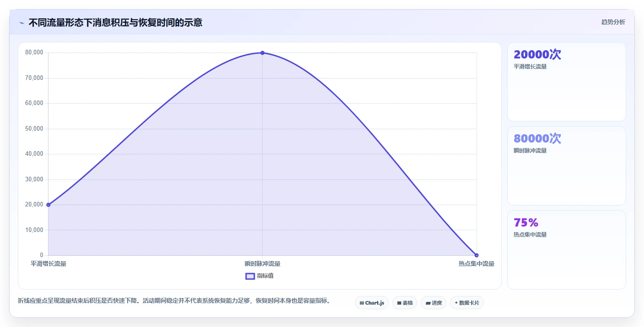This screenshot has width=644, height=327.
Task: Open the 趋势分析 label in the header
Action: click(x=613, y=22)
